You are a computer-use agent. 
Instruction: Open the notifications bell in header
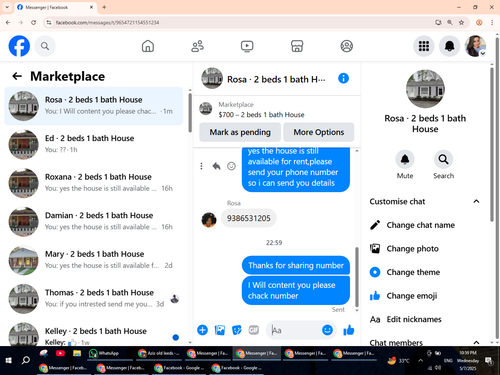(449, 46)
